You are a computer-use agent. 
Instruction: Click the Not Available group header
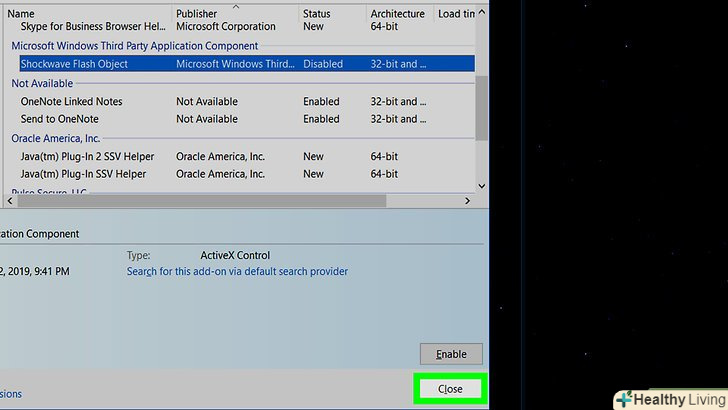point(42,83)
